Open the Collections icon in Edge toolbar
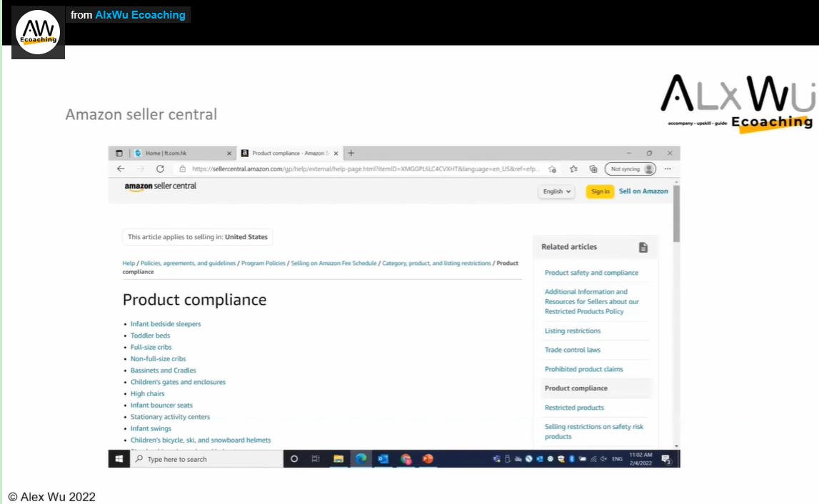The width and height of the screenshot is (819, 504). (x=593, y=168)
